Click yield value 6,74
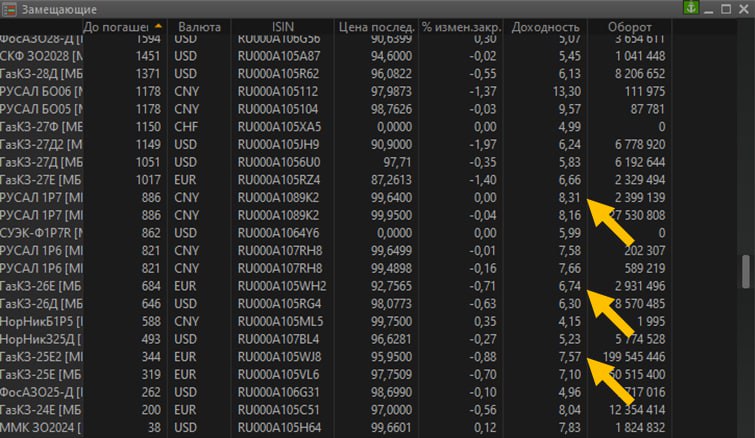755x438 pixels. click(570, 286)
